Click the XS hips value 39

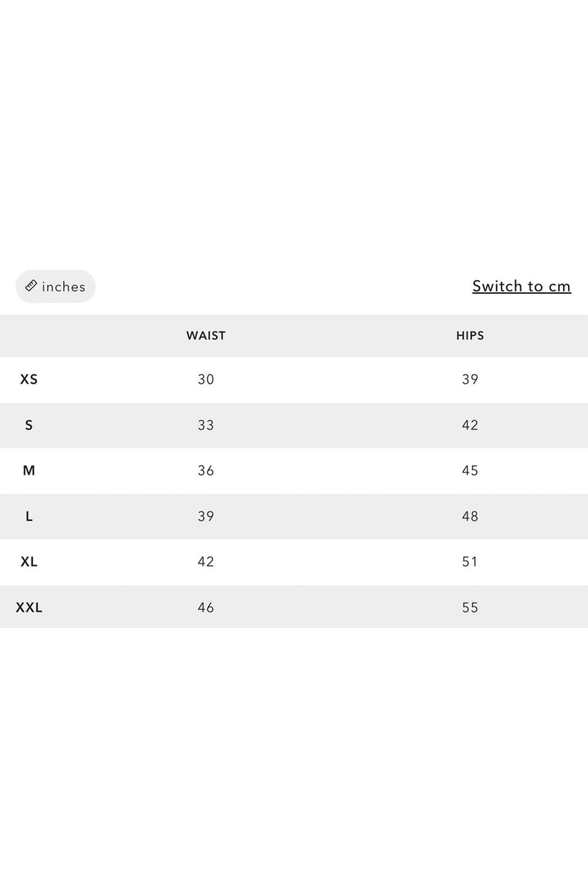coord(470,380)
